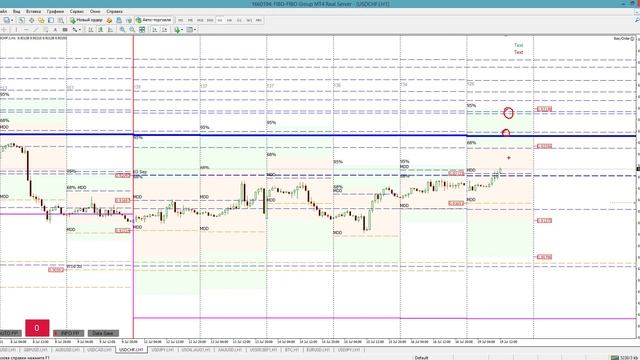Switch chart to Line Chart mode
The image size is (640, 360).
(110, 29)
